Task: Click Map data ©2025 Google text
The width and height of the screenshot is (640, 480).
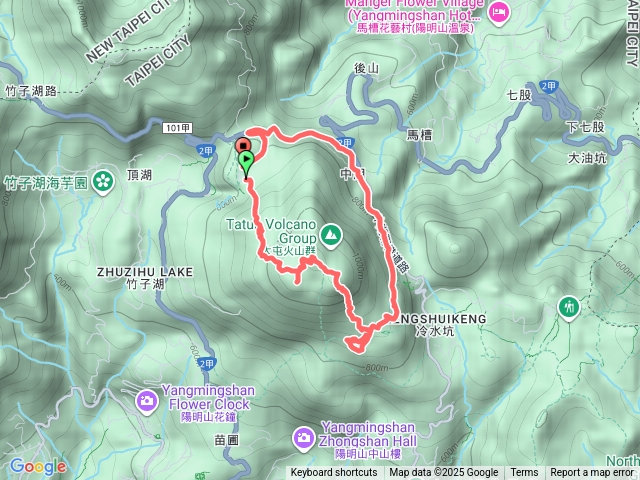Action: point(443,473)
